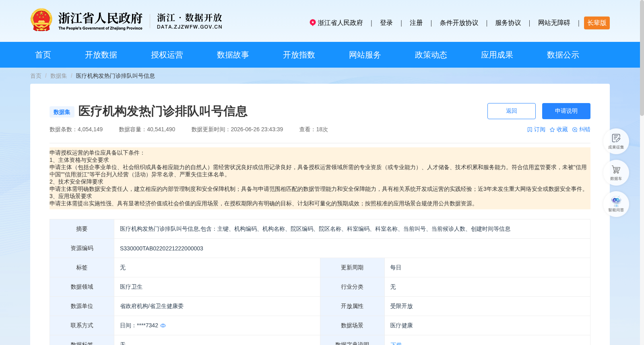Click resource code S330000TAB0220221222000003
Image resolution: width=644 pixels, height=345 pixels.
[x=161, y=248]
